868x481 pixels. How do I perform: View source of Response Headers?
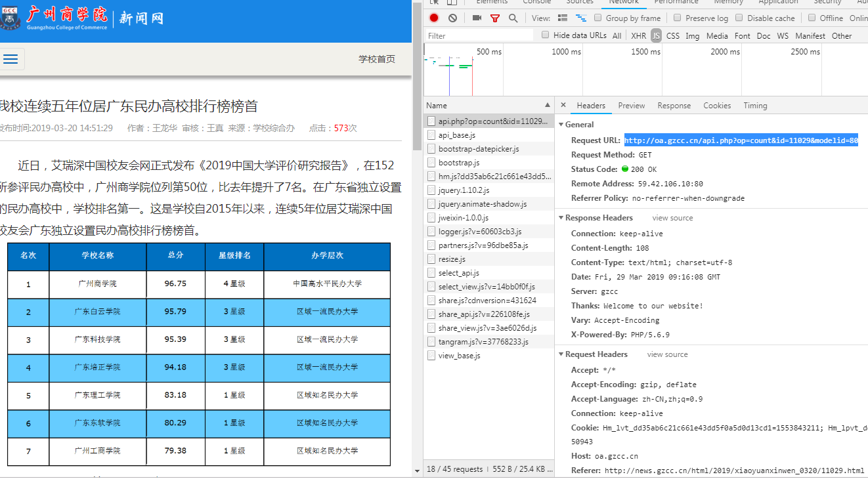click(x=672, y=218)
